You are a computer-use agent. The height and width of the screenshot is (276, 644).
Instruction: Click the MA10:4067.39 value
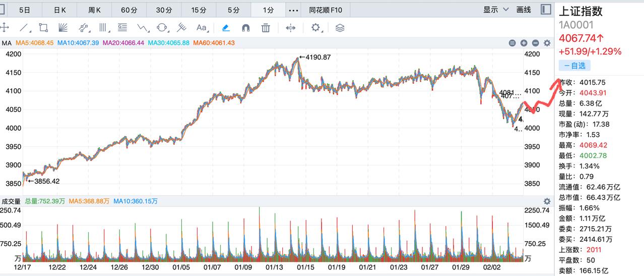point(78,43)
